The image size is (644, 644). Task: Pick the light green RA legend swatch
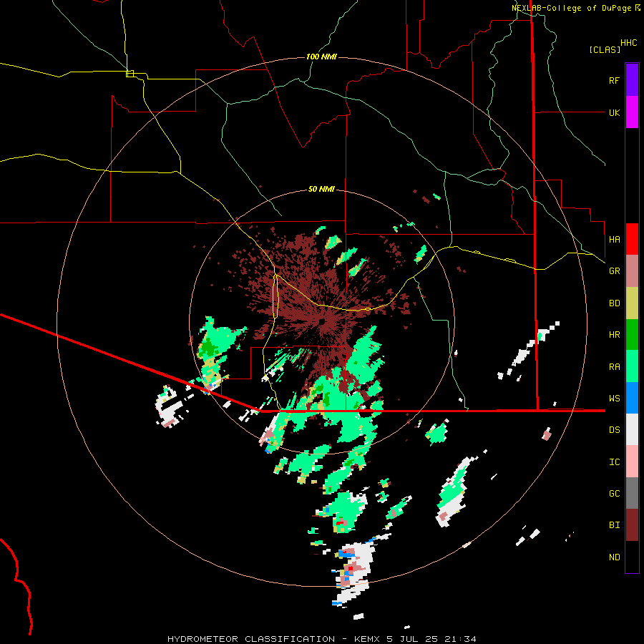point(632,366)
